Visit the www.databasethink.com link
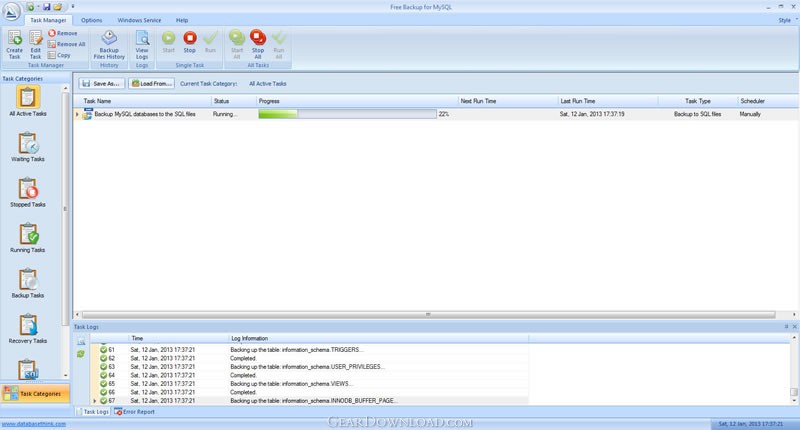 point(33,423)
